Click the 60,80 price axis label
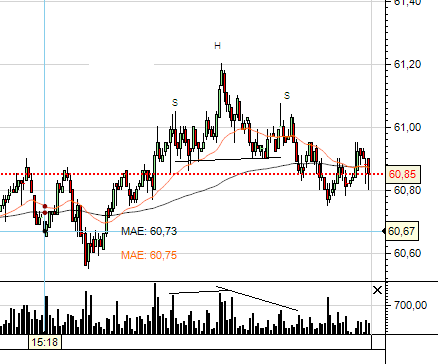This screenshot has height=364, width=438. 407,190
